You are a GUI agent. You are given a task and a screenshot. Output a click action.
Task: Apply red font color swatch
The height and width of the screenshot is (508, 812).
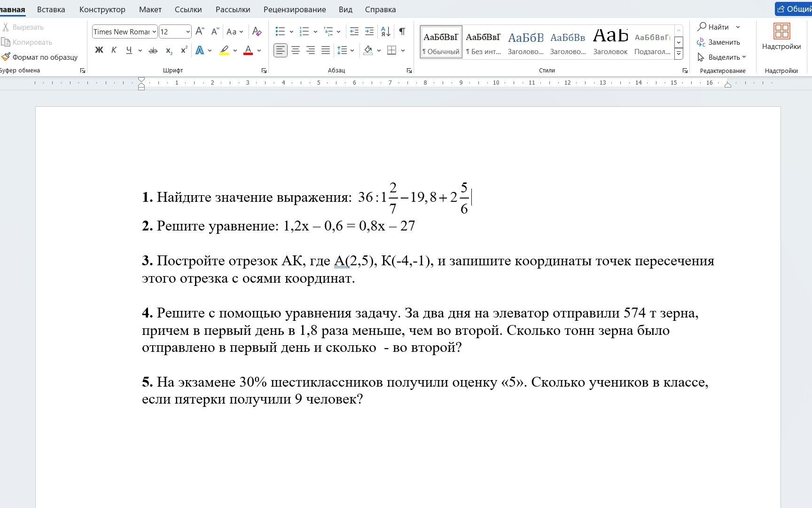click(248, 50)
